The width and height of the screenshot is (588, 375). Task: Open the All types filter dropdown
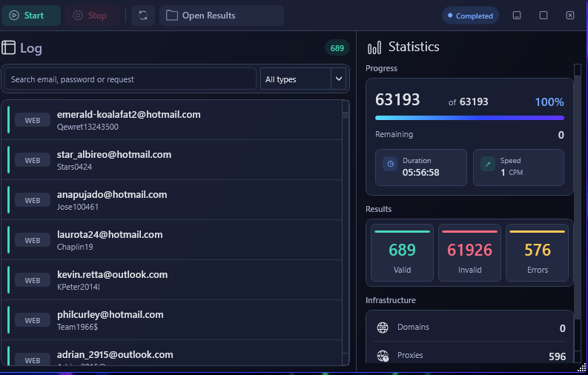[x=303, y=79]
